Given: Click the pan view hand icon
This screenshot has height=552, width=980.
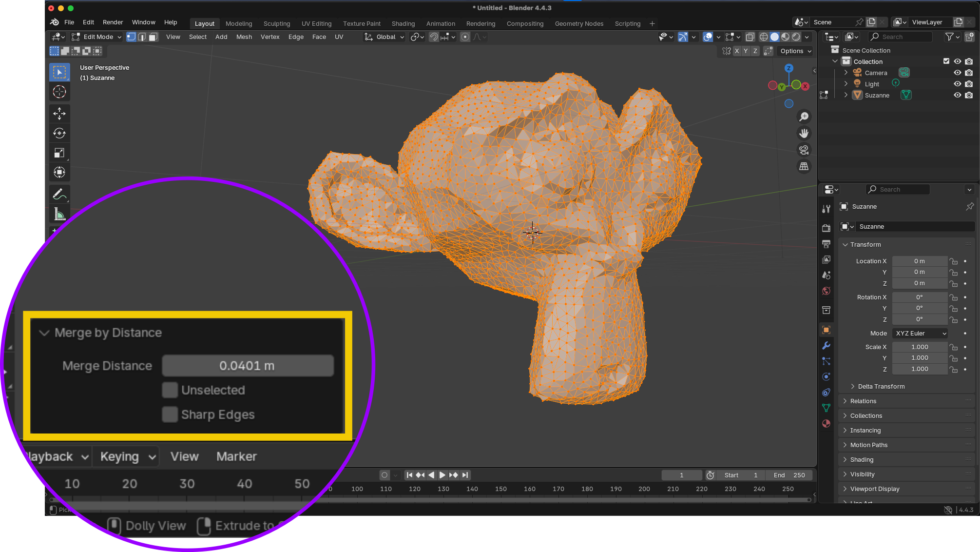Looking at the screenshot, I should point(804,133).
